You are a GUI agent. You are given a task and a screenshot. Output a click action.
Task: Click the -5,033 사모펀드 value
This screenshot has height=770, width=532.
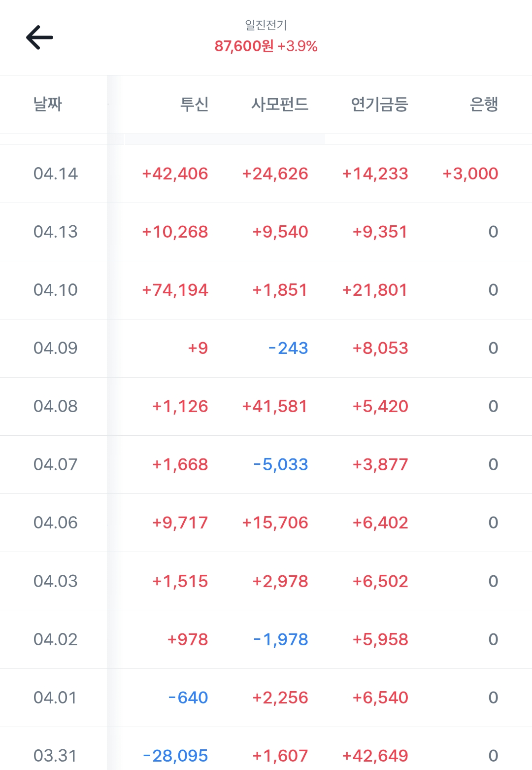click(281, 464)
